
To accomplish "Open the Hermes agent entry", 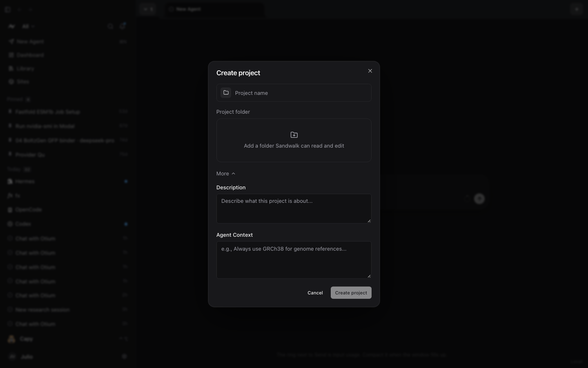I will tap(67, 181).
